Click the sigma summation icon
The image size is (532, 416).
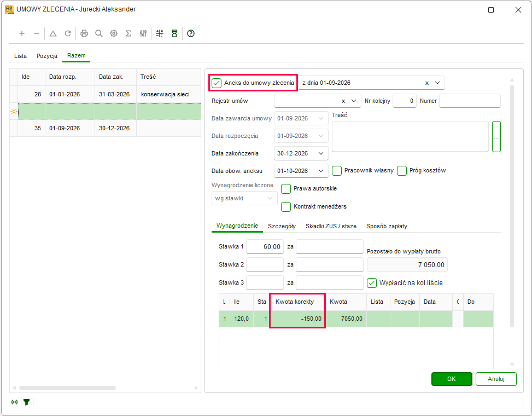pos(128,33)
